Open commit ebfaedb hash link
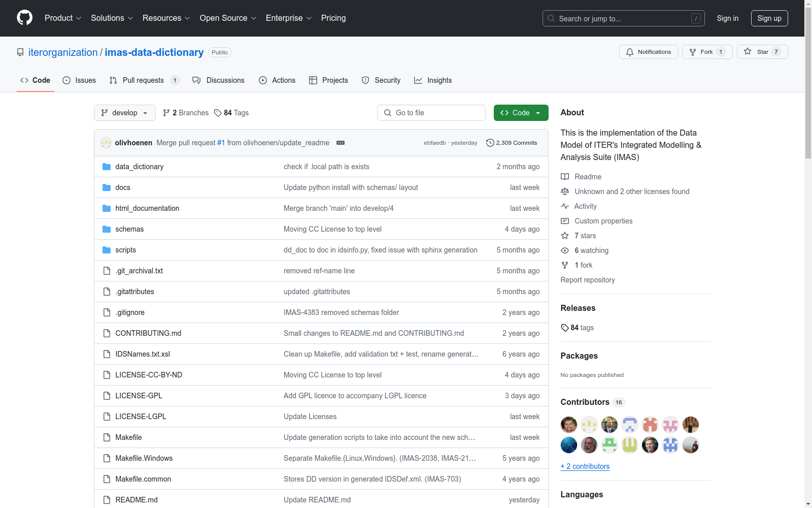The height and width of the screenshot is (508, 812). [x=435, y=143]
